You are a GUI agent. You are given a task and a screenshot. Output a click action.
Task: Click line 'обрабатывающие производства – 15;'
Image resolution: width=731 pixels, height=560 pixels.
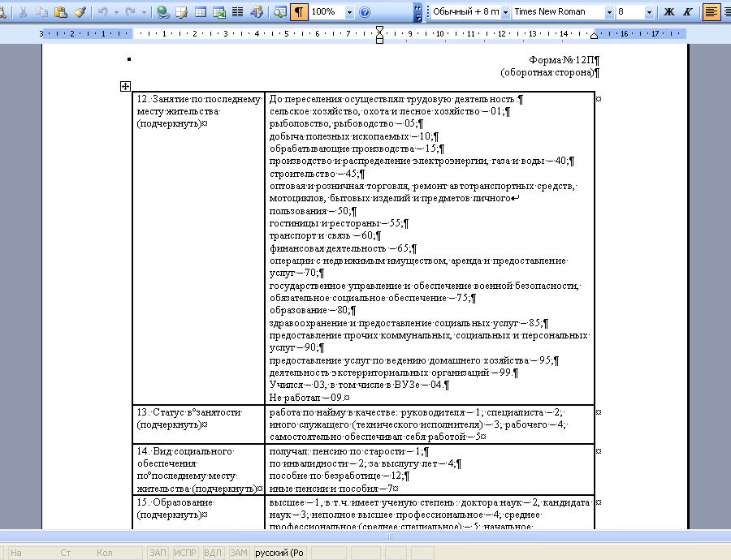coord(353,149)
